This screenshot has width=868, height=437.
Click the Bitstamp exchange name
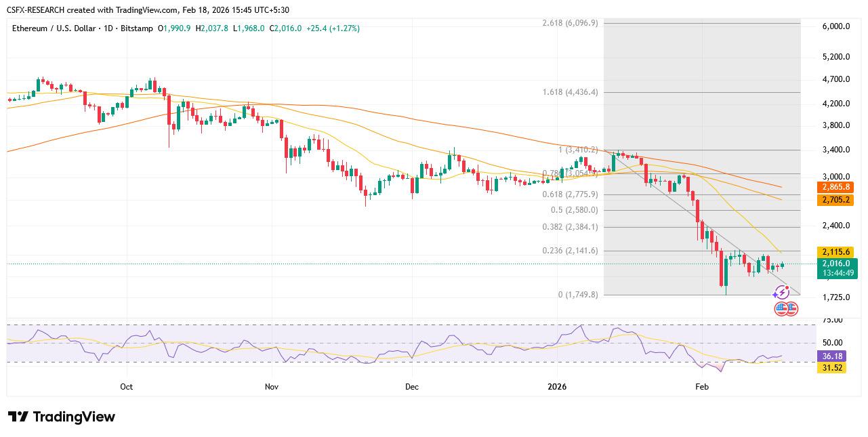(x=137, y=28)
